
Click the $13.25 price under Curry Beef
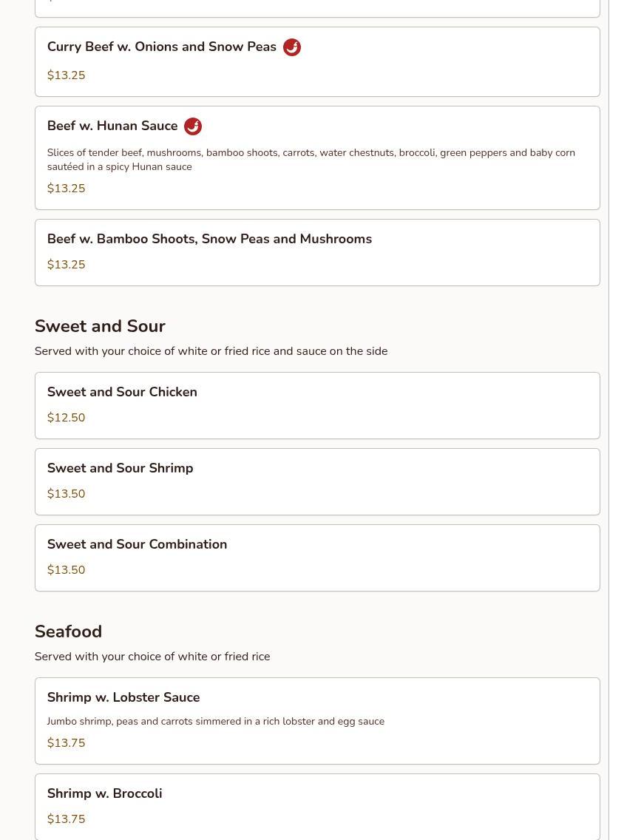click(66, 75)
